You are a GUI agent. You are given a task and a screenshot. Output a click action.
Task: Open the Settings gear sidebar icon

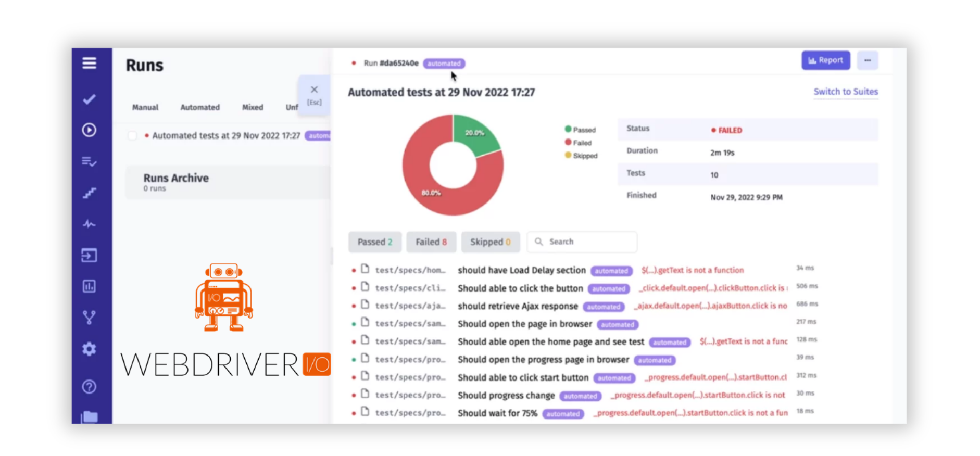(89, 349)
